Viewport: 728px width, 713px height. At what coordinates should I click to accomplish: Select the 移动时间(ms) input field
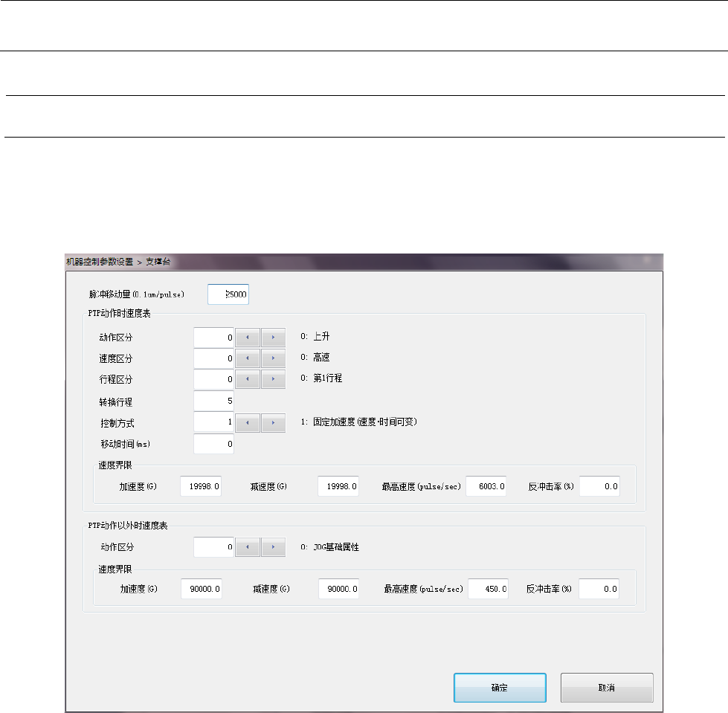pyautogui.click(x=213, y=445)
